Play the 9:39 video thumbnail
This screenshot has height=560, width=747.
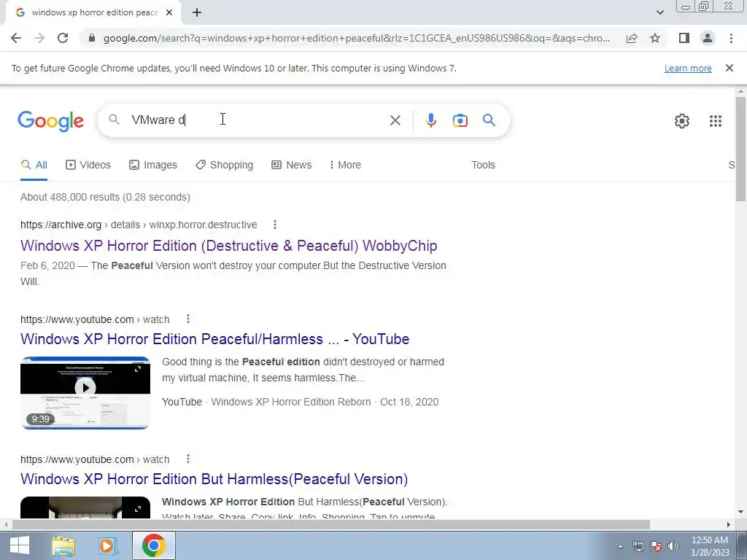coord(85,393)
